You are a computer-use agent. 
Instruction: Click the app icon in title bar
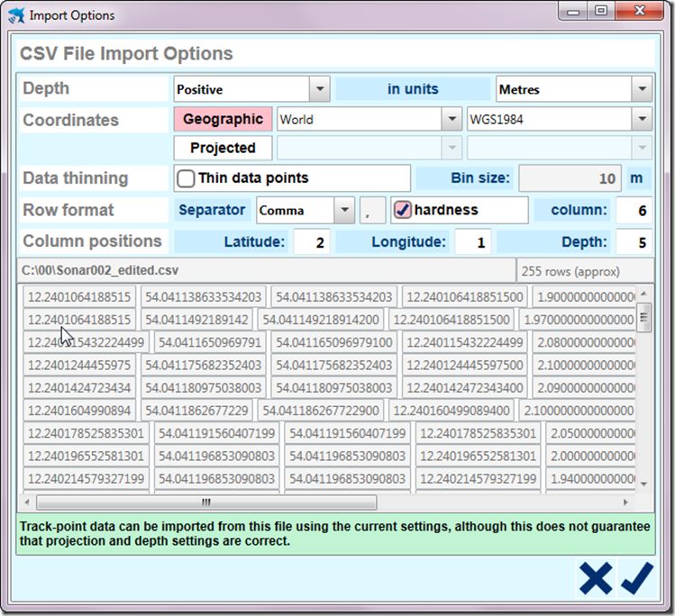16,15
